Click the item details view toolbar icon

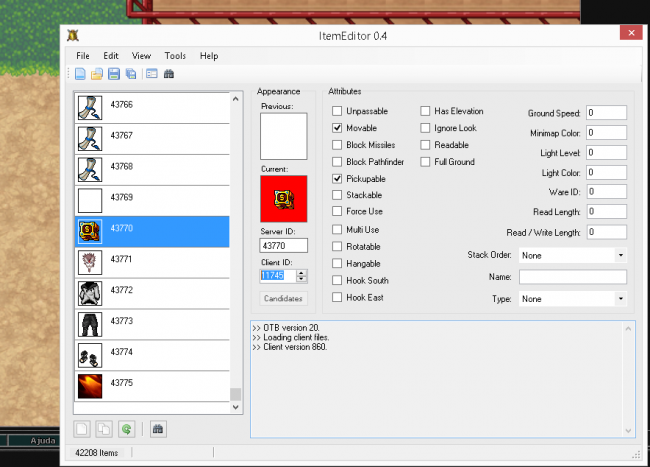click(x=152, y=74)
